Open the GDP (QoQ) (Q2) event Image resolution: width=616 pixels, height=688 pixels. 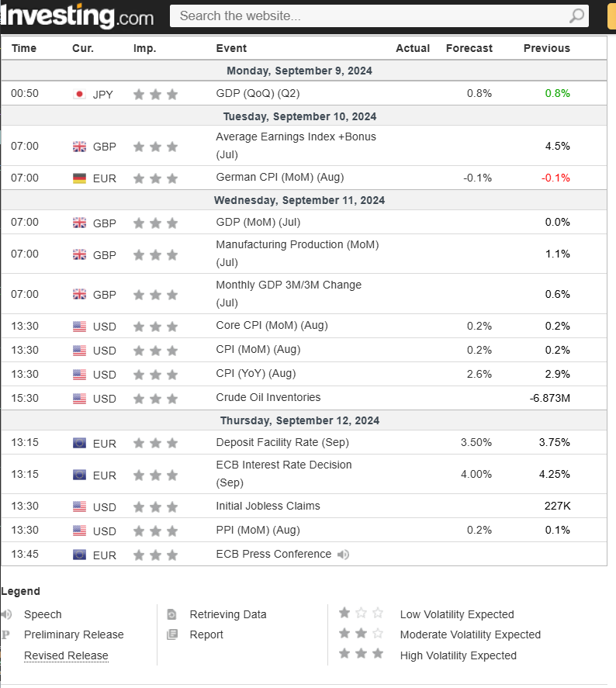[258, 93]
